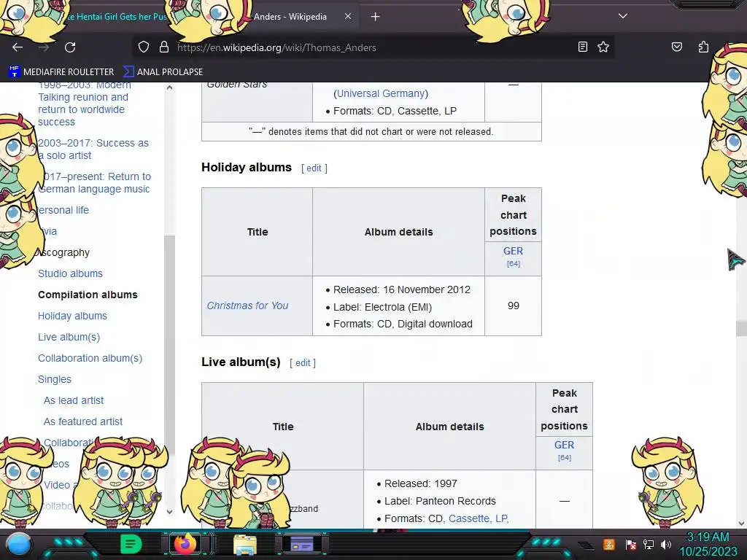Close the Anders - Wikipedia tab
The height and width of the screenshot is (560, 747).
[x=348, y=16]
